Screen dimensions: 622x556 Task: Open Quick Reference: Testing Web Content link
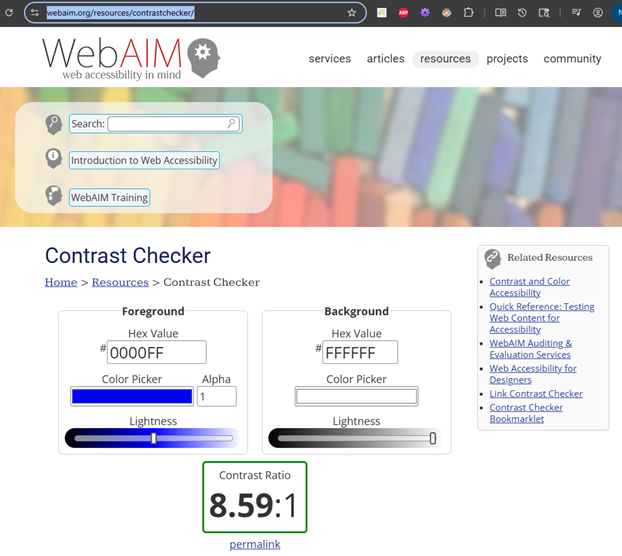tap(541, 318)
